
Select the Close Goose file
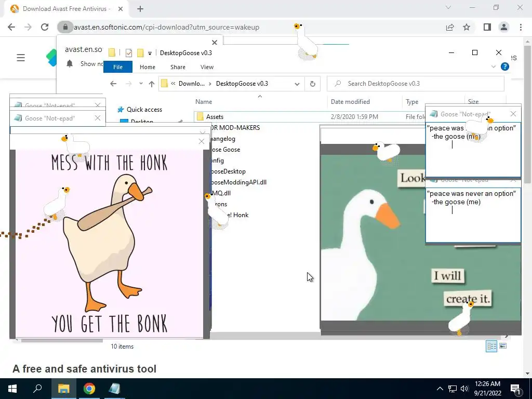point(226,150)
